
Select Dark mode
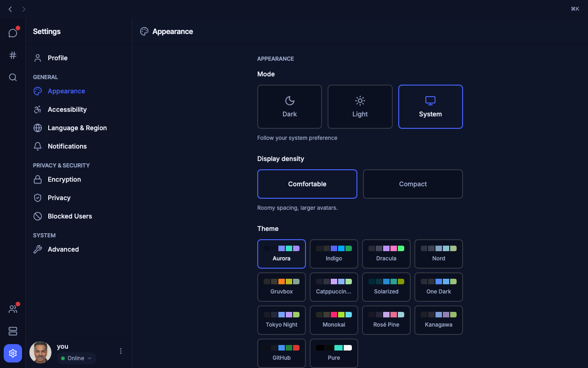pyautogui.click(x=289, y=107)
